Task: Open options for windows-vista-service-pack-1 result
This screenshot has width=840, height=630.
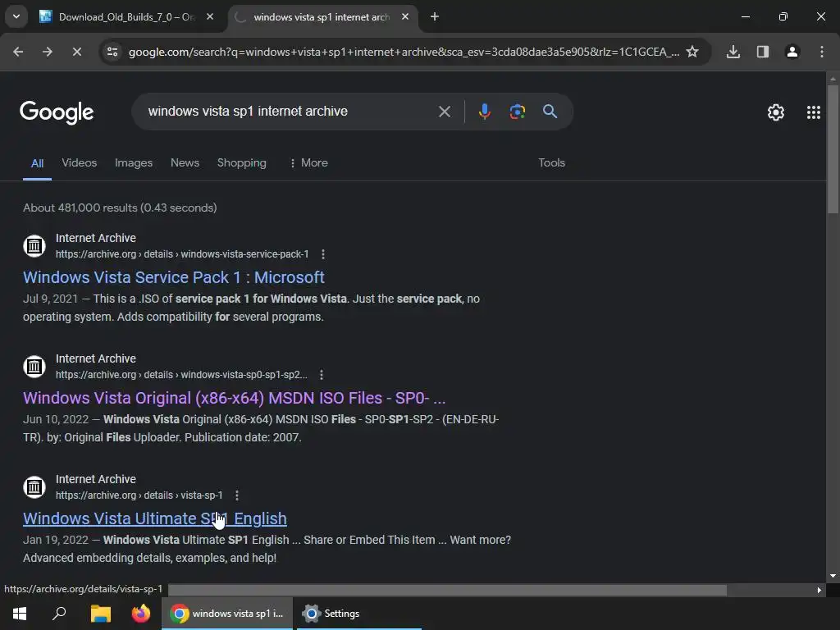Action: point(323,254)
